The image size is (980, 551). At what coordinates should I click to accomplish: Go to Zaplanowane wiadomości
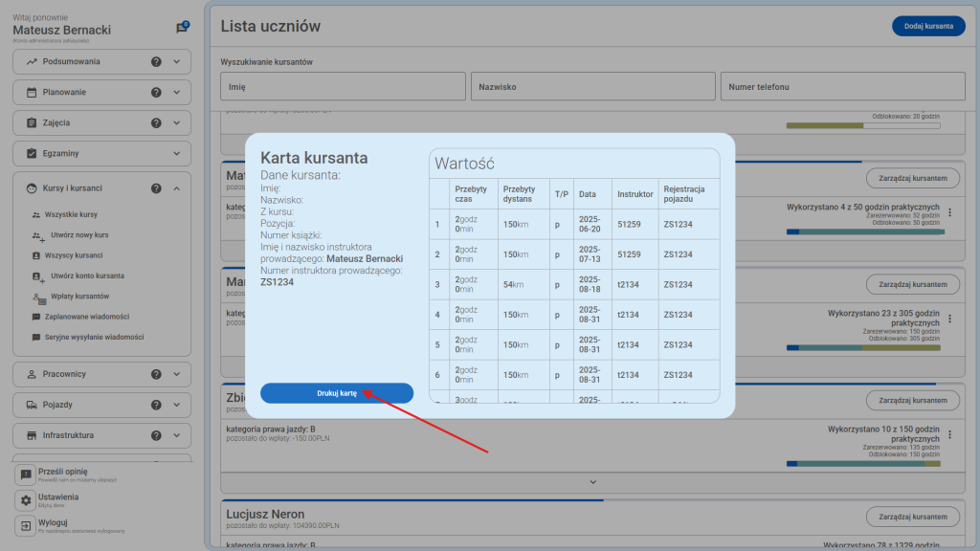click(x=86, y=317)
